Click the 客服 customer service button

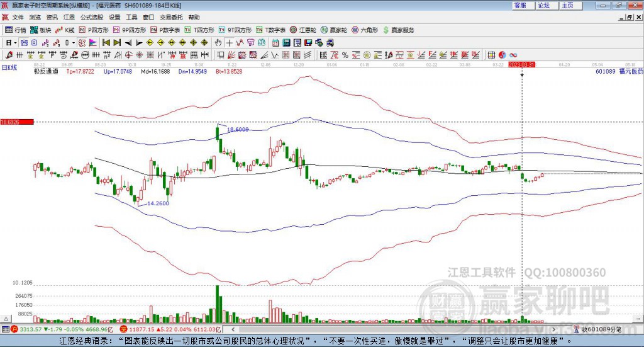[x=523, y=5]
